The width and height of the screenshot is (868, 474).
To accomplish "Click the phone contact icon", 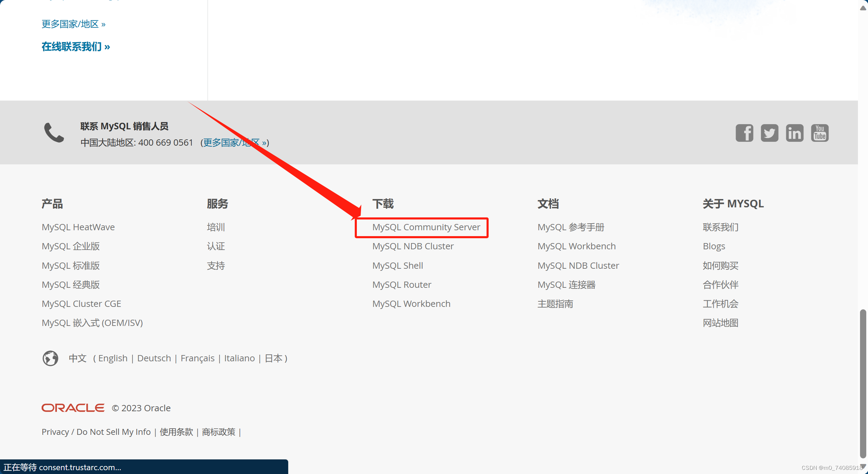I will [54, 132].
